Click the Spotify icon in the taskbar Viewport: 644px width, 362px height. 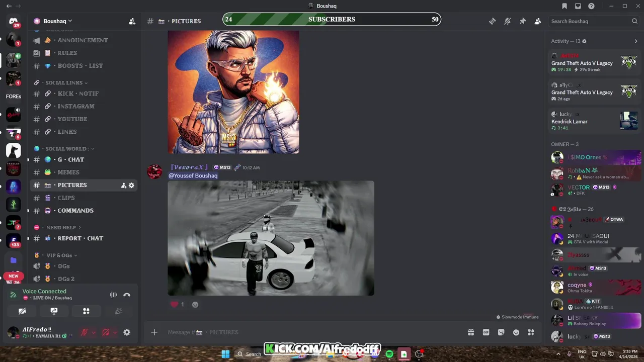coord(389,354)
